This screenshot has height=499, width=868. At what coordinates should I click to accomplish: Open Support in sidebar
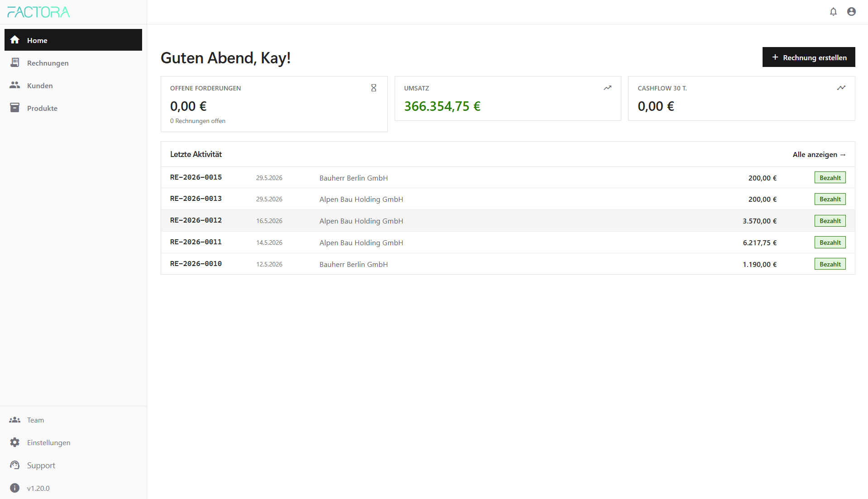pyautogui.click(x=73, y=465)
